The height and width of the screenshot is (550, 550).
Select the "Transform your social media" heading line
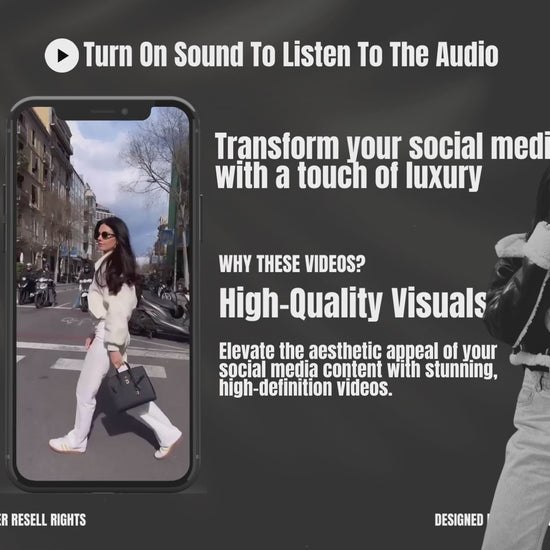click(382, 147)
